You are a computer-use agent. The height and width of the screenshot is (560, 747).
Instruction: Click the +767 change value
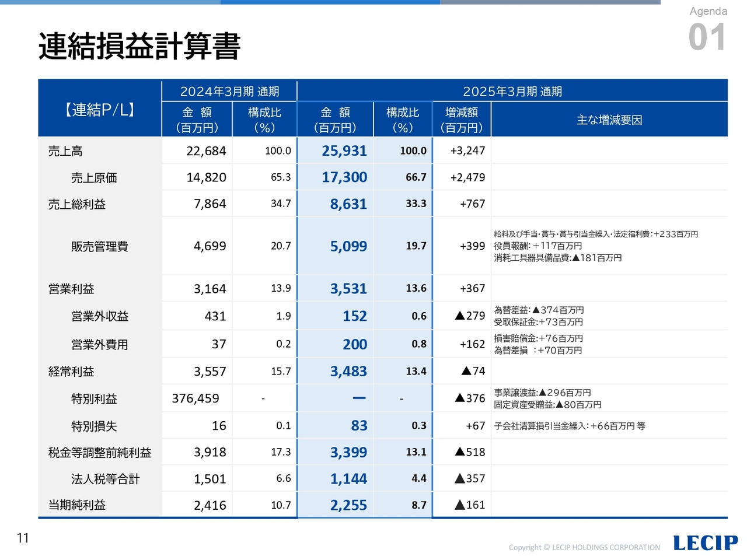[x=473, y=204]
